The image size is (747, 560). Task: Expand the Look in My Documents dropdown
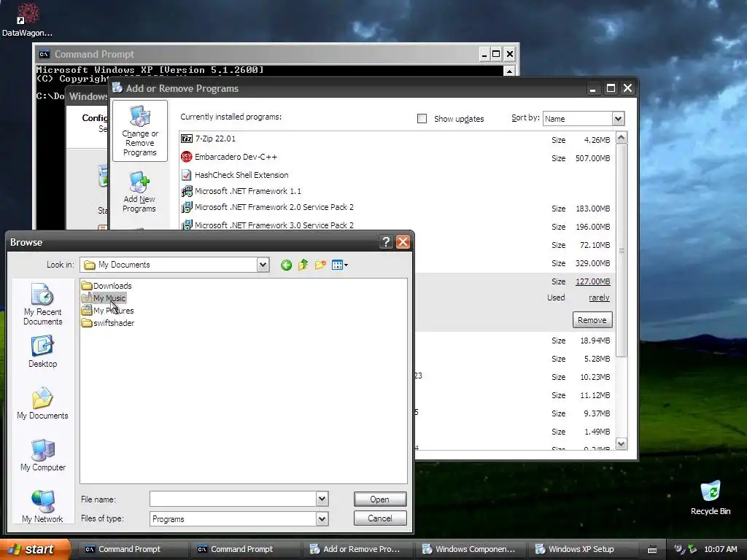(x=263, y=265)
